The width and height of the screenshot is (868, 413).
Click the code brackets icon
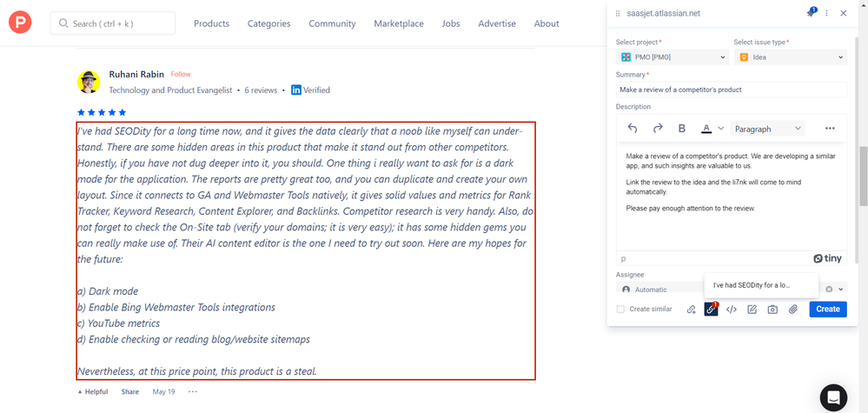pos(732,310)
